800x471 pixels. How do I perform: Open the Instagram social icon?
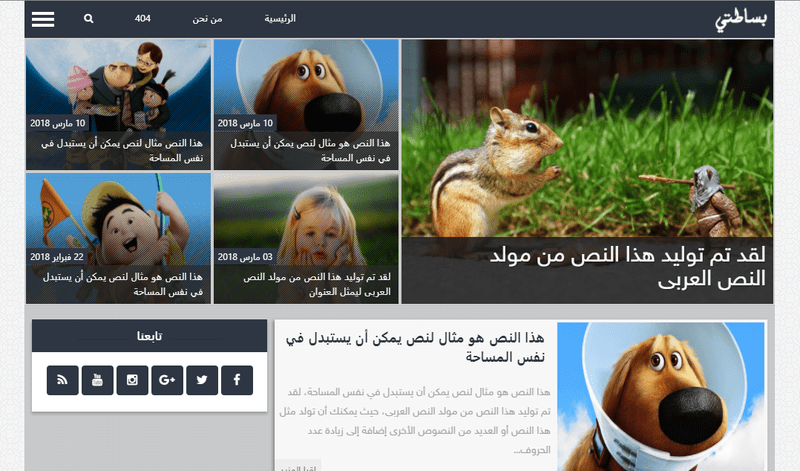coord(132,380)
